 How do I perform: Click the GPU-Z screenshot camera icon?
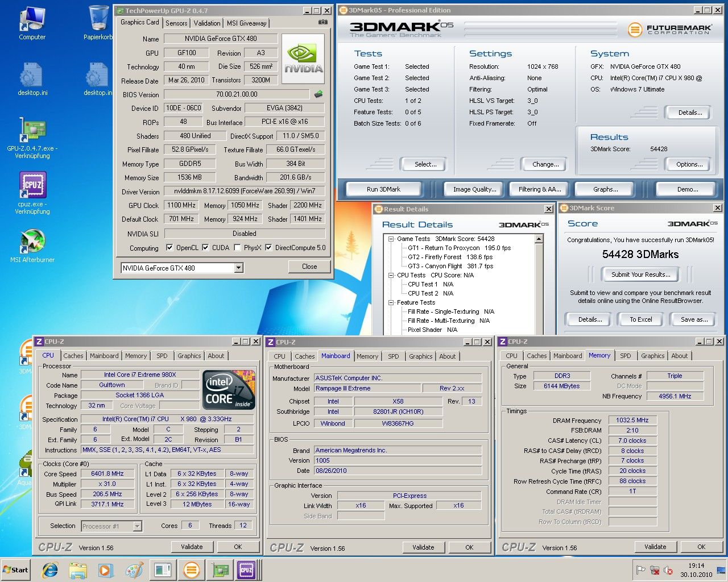tap(322, 23)
